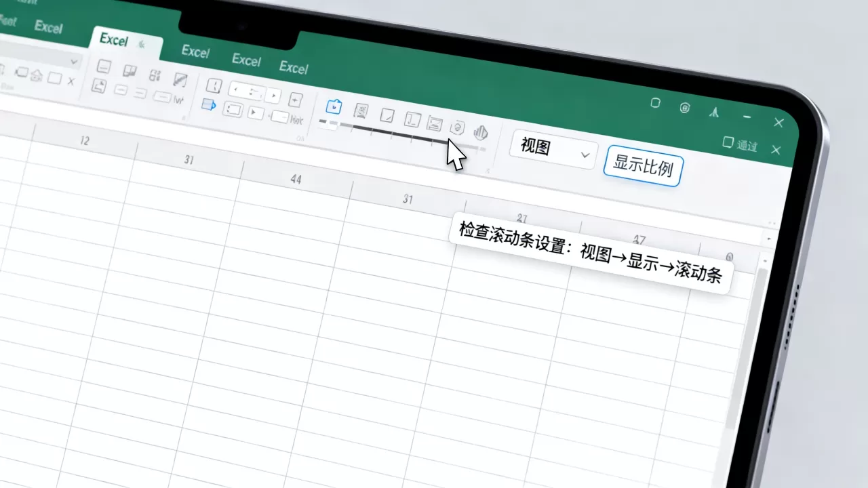
Task: Click the small X icon in the left ribbon group
Action: (x=71, y=81)
